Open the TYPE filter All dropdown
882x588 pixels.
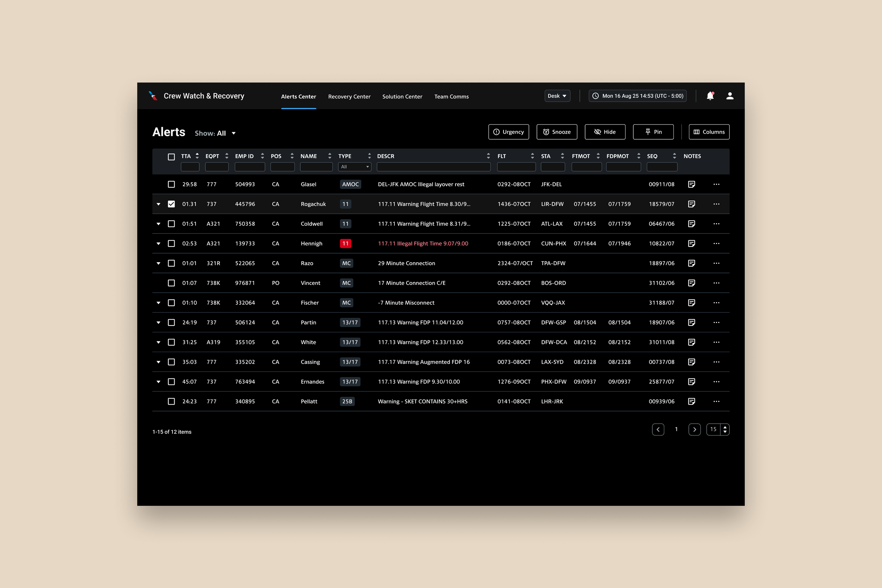tap(354, 167)
